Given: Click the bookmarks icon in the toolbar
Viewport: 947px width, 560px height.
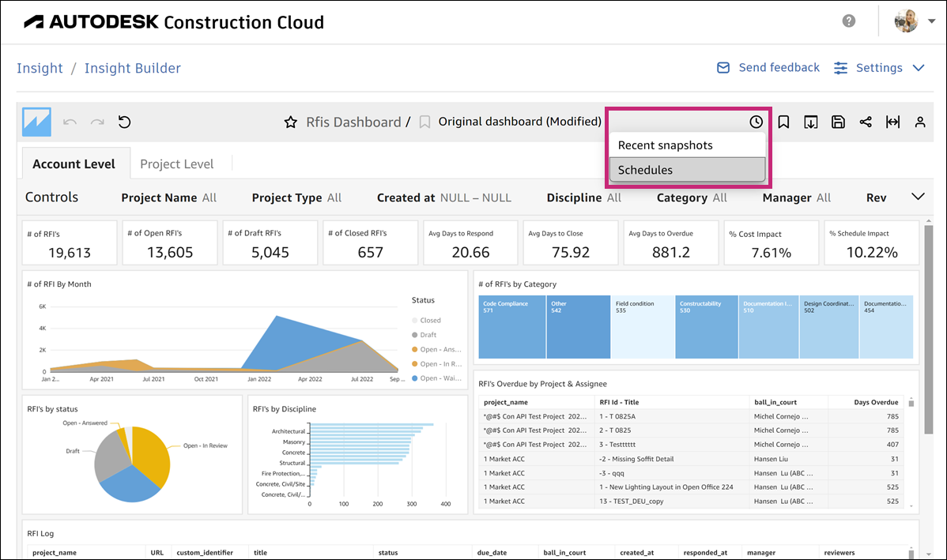Looking at the screenshot, I should click(783, 122).
